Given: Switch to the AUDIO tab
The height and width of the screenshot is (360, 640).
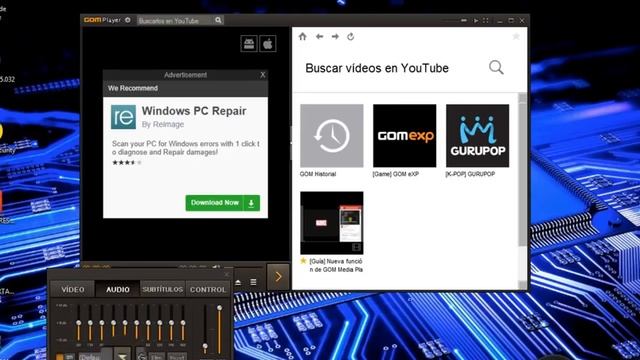Looking at the screenshot, I should click(118, 289).
